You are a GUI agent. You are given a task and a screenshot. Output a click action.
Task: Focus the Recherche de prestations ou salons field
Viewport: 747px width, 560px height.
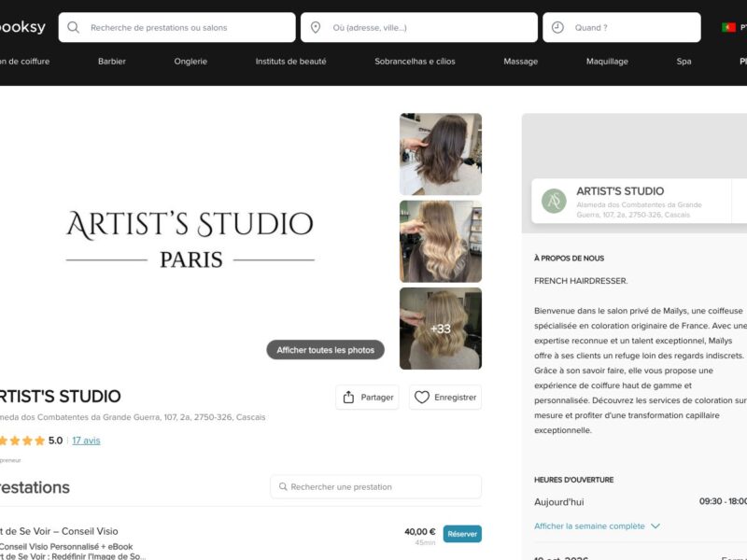pos(176,28)
